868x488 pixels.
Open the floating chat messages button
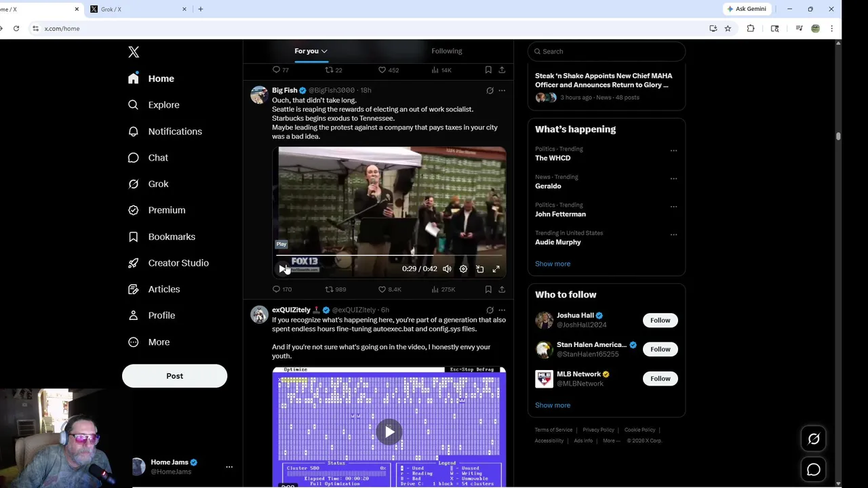tap(814, 469)
